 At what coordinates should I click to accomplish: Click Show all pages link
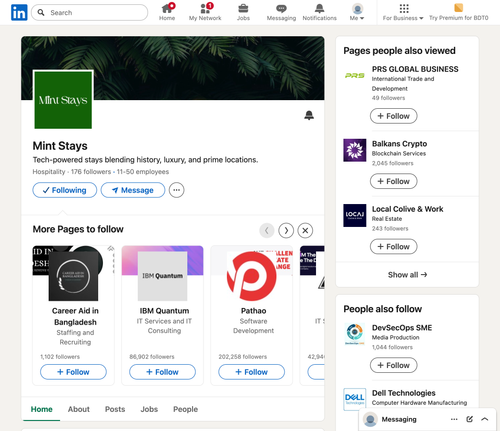tap(407, 275)
